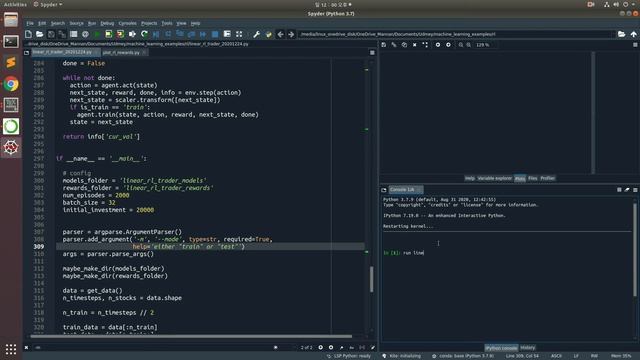This screenshot has height=360, width=640.
Task: Open the console pane options menu
Action: [x=635, y=190]
